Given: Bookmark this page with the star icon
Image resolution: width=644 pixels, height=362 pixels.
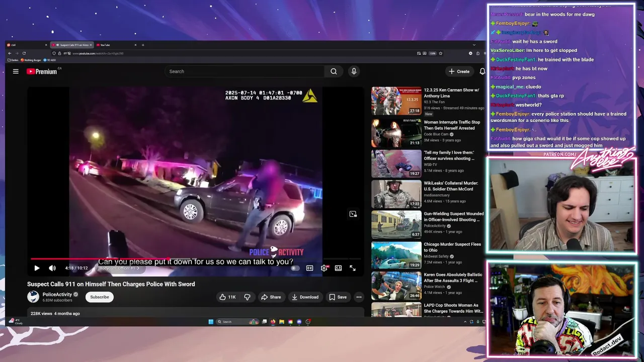Looking at the screenshot, I should [x=441, y=53].
